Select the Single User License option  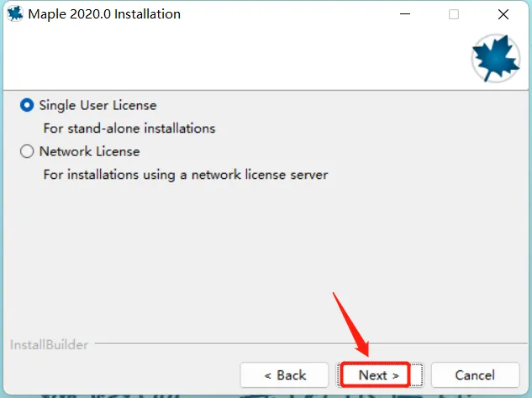(27, 105)
